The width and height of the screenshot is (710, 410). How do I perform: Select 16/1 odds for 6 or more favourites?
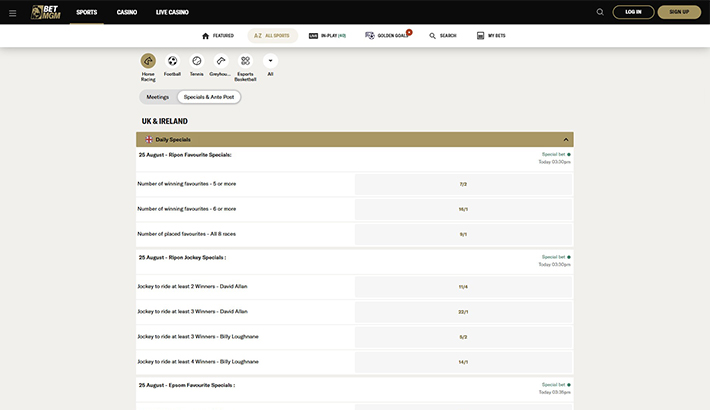(463, 209)
